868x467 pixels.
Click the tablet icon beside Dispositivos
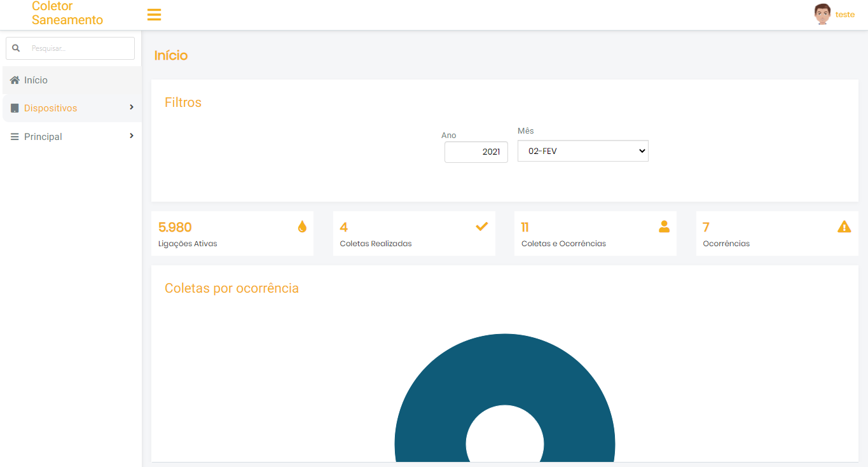(x=15, y=108)
